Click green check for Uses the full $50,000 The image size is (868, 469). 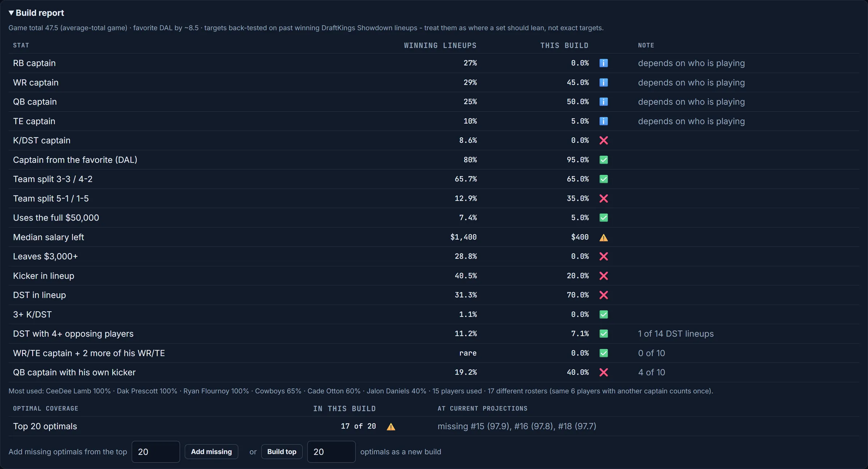point(603,218)
